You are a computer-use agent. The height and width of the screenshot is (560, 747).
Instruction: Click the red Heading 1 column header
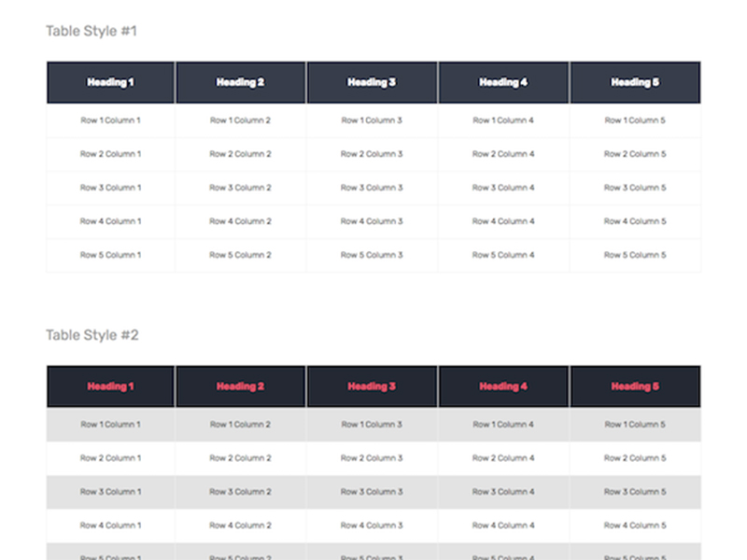110,386
